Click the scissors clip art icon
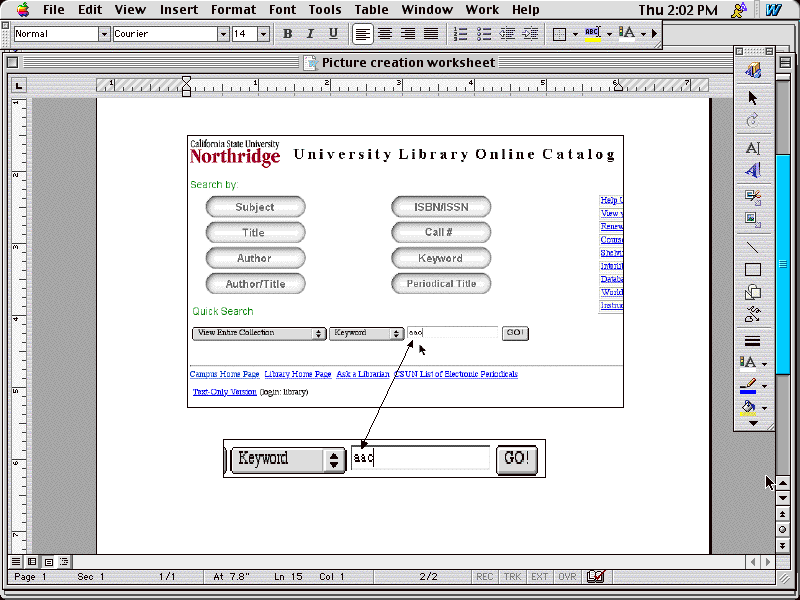The width and height of the screenshot is (800, 600). [x=753, y=197]
